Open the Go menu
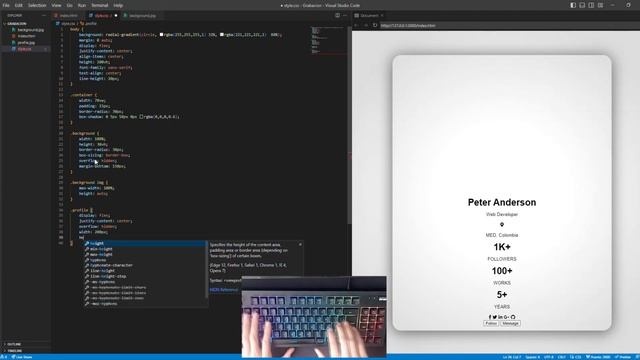The width and height of the screenshot is (640, 360). [x=69, y=5]
